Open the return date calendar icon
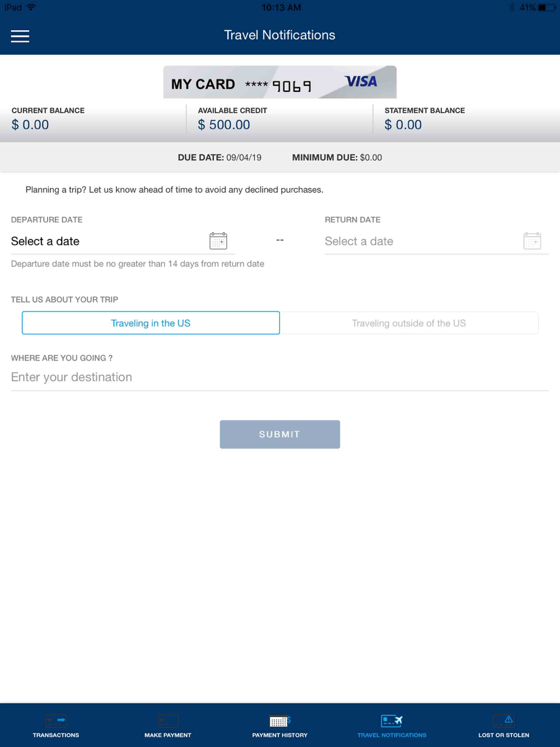The width and height of the screenshot is (560, 747). tap(532, 241)
